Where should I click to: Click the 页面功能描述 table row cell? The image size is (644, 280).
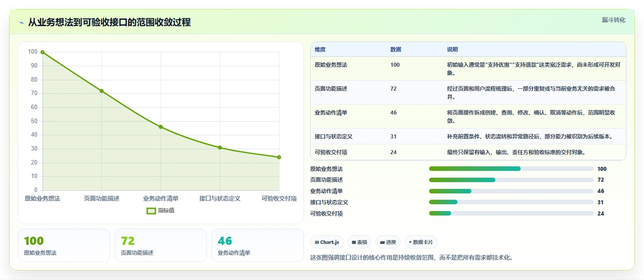(x=331, y=89)
